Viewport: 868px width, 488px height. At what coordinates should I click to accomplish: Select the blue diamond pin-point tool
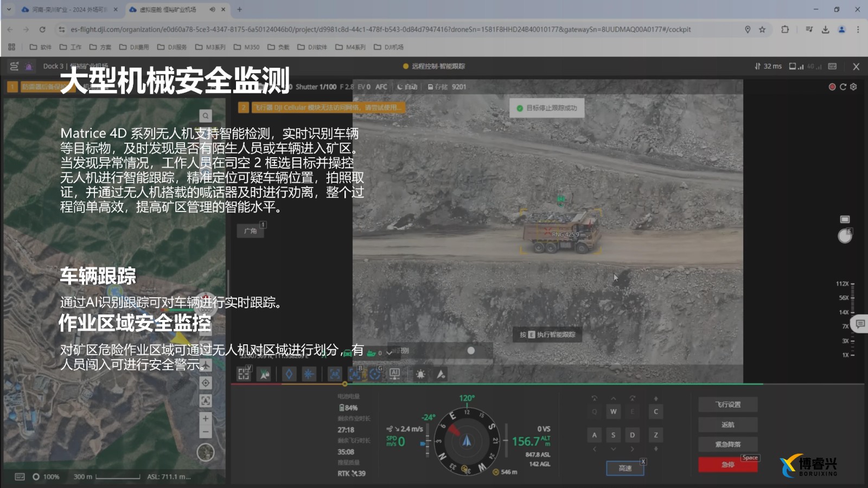(289, 374)
